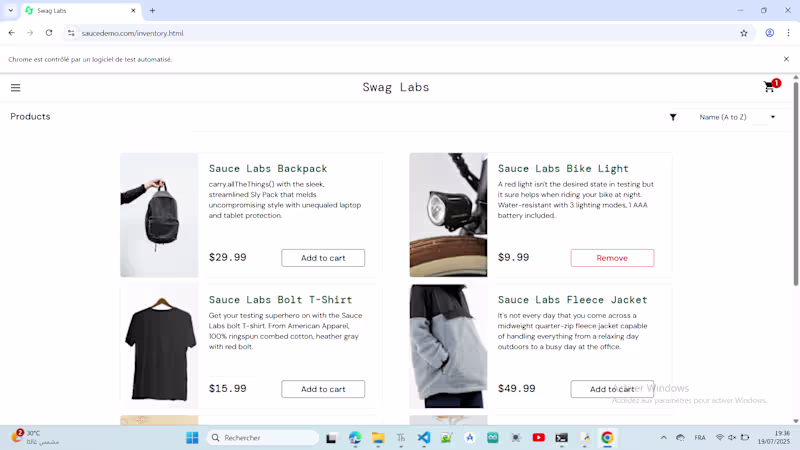The height and width of the screenshot is (450, 800).
Task: Open the Sauce Labs Fleece Jacket title link
Action: point(572,299)
